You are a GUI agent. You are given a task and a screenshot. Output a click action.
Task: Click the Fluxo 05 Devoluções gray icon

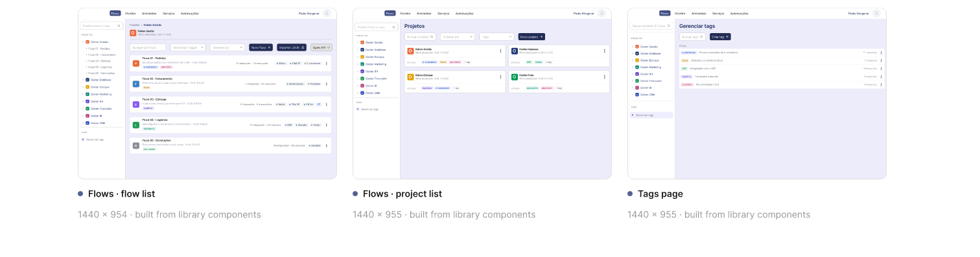coord(136,146)
